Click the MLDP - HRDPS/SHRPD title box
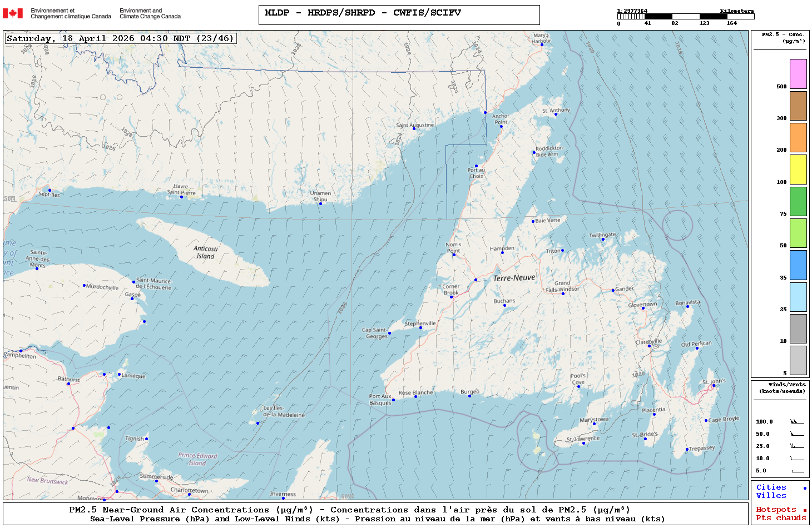Image resolution: width=812 pixels, height=528 pixels. pyautogui.click(x=399, y=15)
